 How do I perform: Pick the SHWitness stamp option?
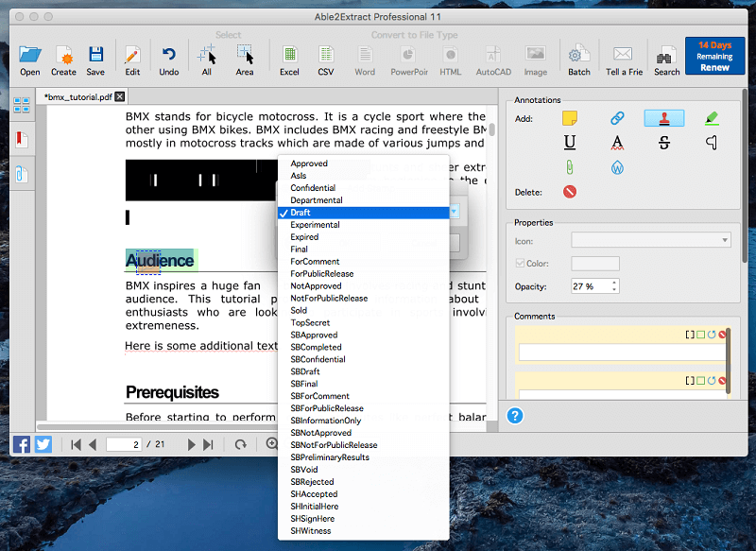coord(364,531)
